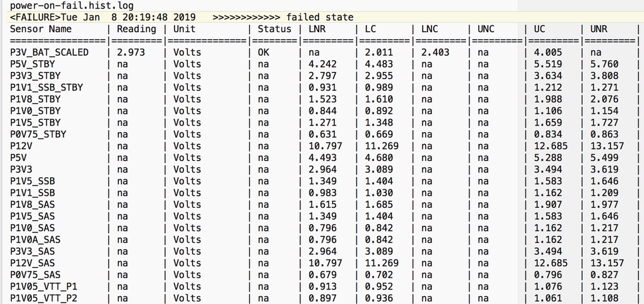Click sensor name P1V0_STBY
644x304 pixels.
tap(35, 111)
